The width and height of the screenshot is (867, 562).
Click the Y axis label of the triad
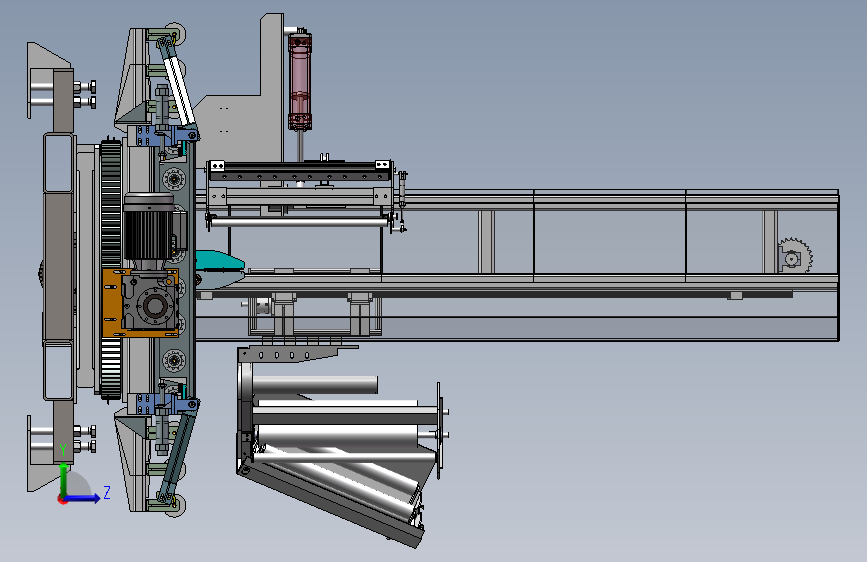[63, 450]
